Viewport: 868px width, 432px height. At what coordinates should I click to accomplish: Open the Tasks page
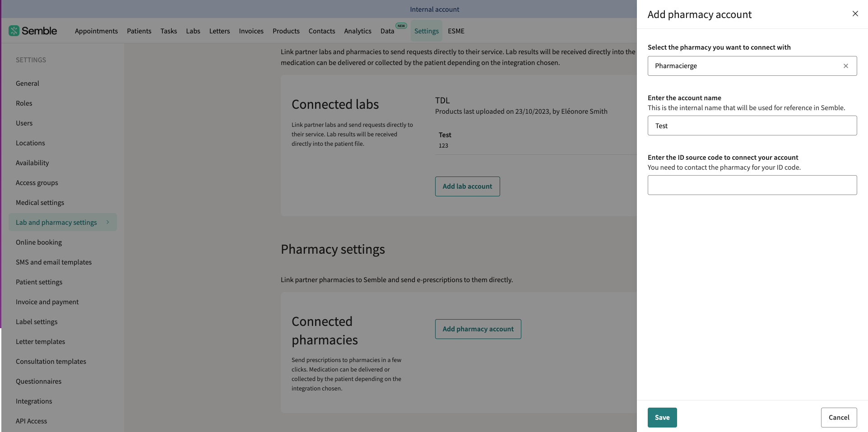168,31
